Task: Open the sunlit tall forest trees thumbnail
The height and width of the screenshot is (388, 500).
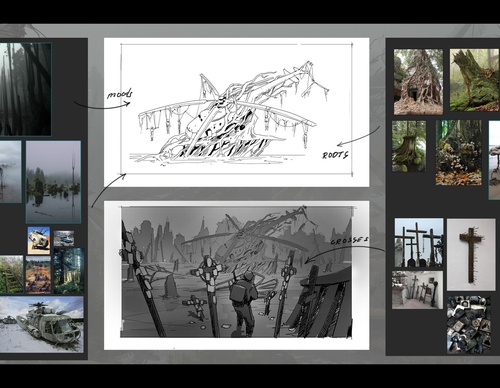Action: pyautogui.click(x=69, y=271)
